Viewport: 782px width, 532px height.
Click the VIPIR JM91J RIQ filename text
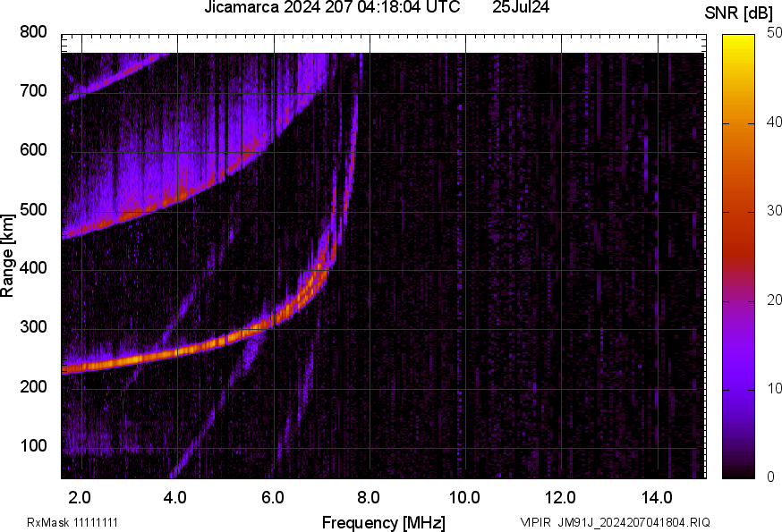click(616, 522)
